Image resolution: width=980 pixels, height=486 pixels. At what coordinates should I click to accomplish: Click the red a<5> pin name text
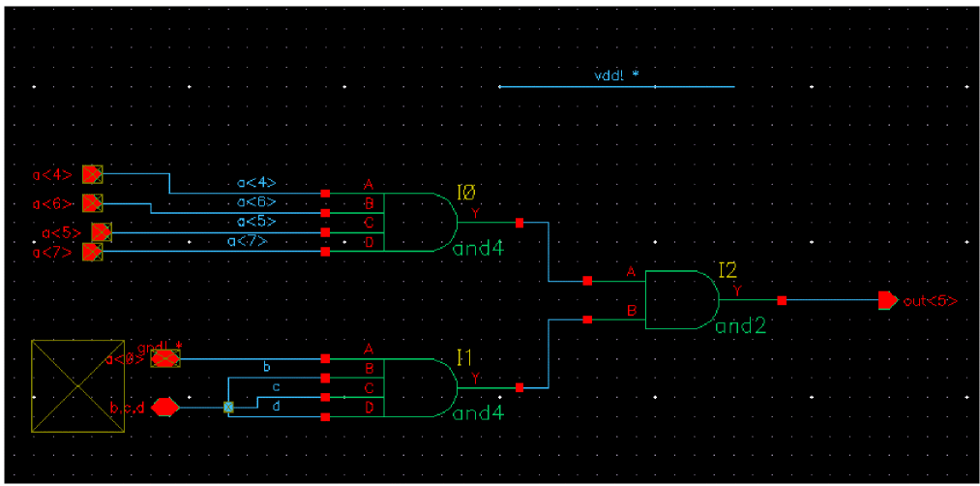[x=61, y=233]
